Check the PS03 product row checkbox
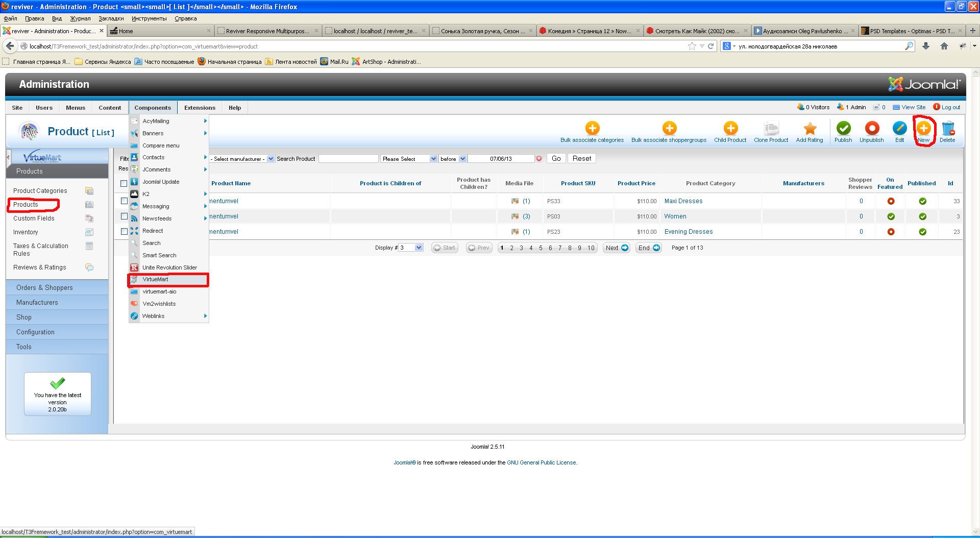Viewport: 980px width, 538px height. click(x=124, y=216)
